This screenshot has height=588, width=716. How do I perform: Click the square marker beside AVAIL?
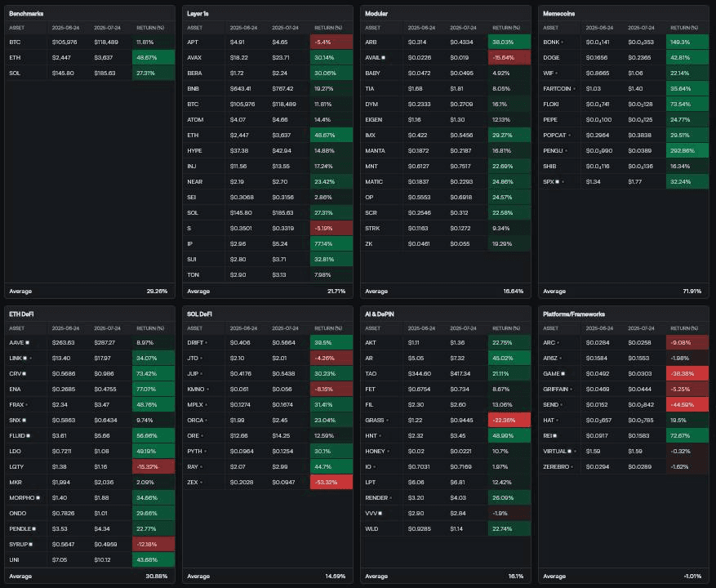[x=383, y=57]
